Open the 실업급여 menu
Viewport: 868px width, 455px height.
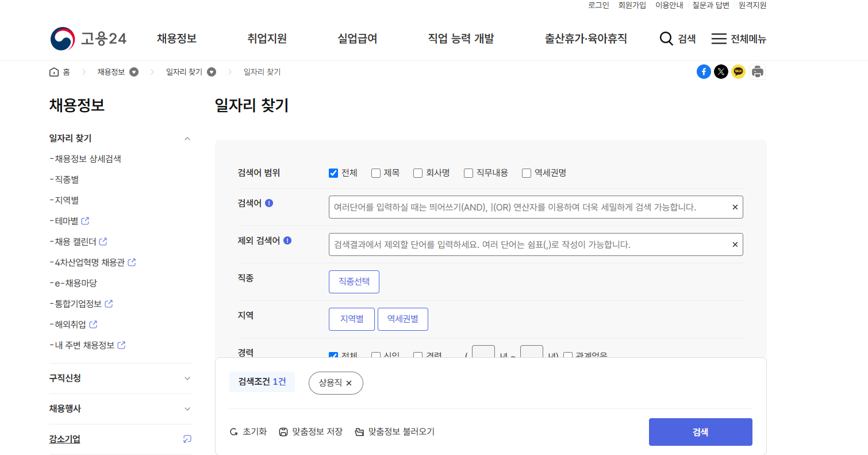(x=357, y=39)
